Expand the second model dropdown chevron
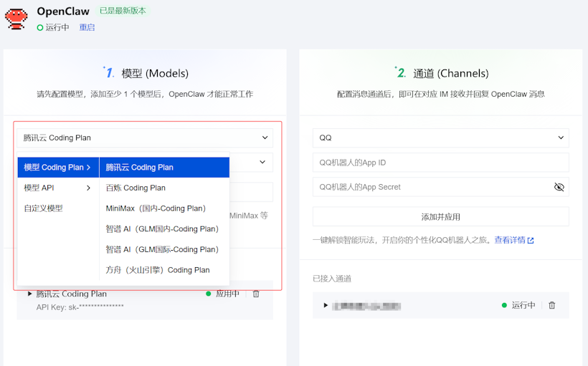The height and width of the screenshot is (366, 588). 262,162
